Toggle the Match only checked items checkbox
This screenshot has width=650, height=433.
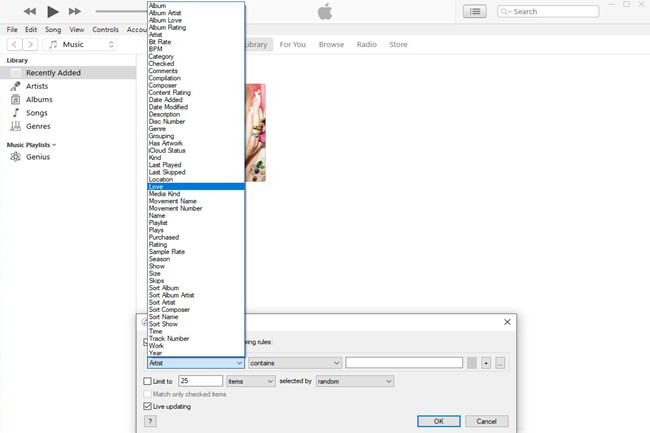pyautogui.click(x=148, y=394)
